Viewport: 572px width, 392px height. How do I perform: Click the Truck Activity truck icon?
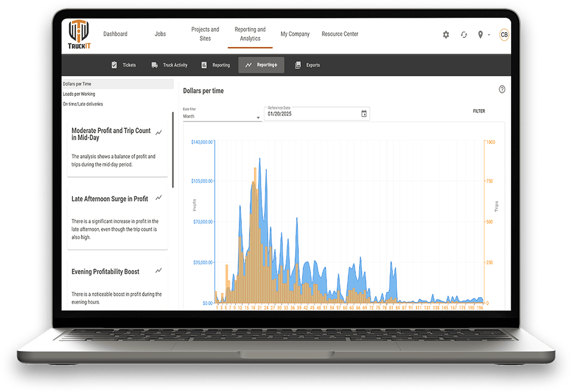[x=155, y=65]
